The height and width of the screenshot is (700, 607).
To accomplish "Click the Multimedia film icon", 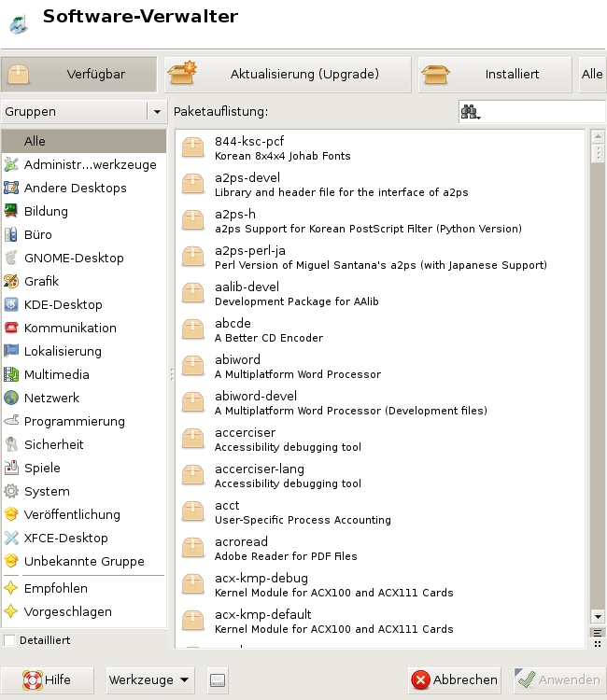I will tap(11, 374).
